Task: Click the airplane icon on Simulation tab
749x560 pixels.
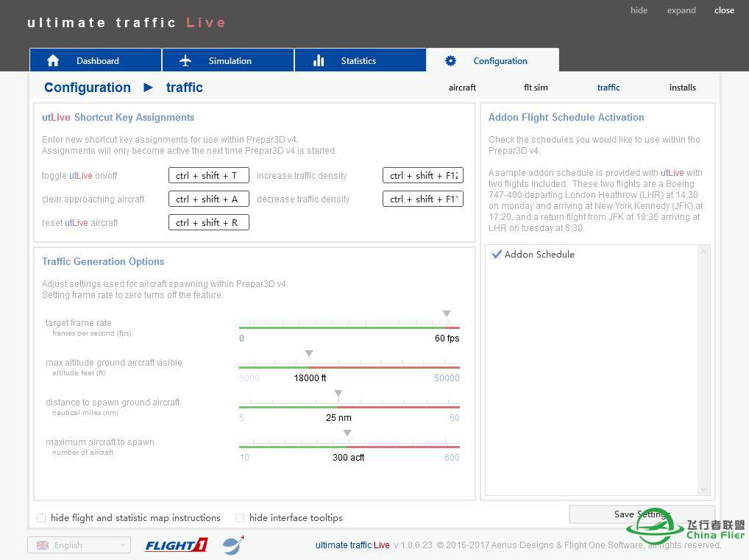Action: point(185,60)
